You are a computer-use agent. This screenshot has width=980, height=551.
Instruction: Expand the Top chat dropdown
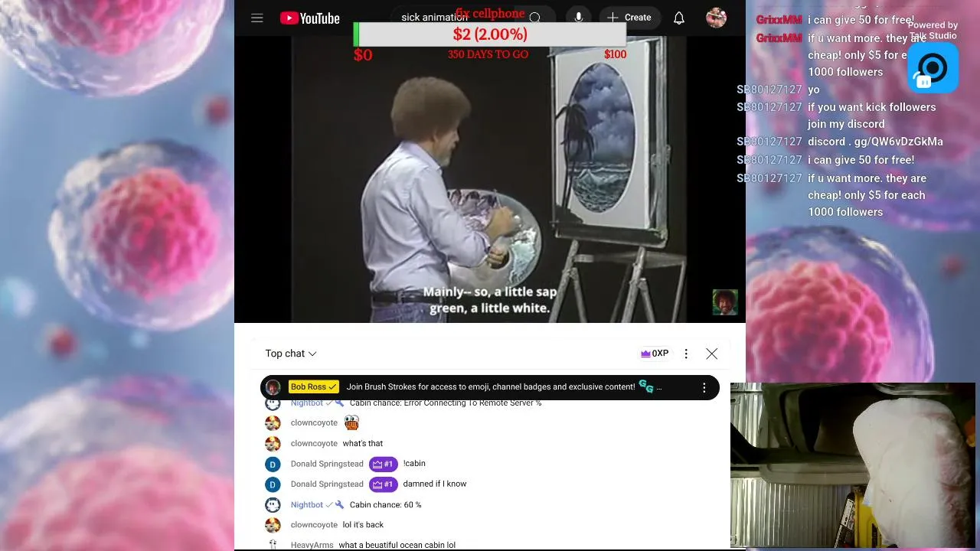291,354
